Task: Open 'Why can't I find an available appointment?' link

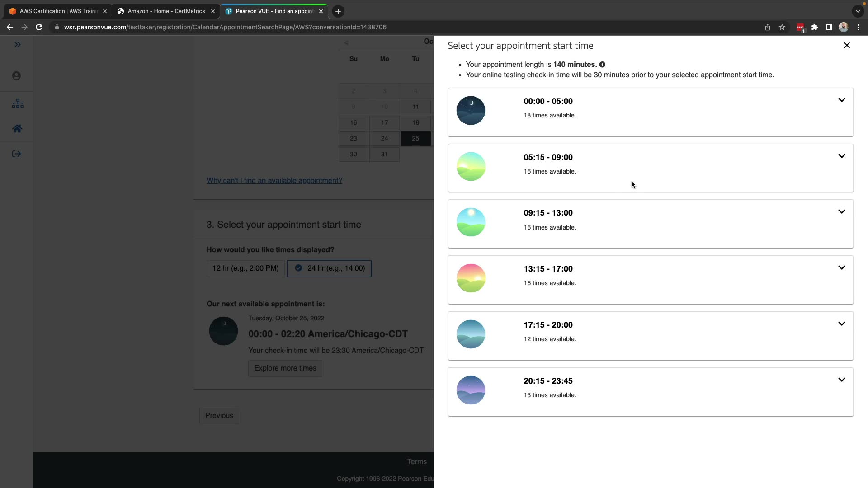Action: [x=274, y=181]
